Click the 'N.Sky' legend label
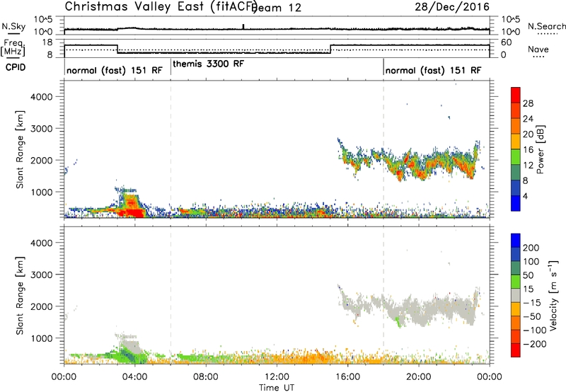The height and width of the screenshot is (392, 566). click(x=13, y=26)
